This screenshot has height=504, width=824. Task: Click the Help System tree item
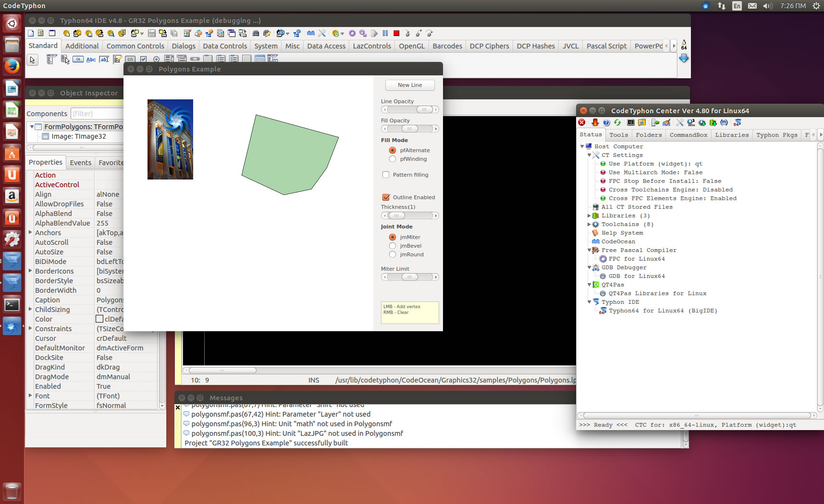click(x=617, y=233)
